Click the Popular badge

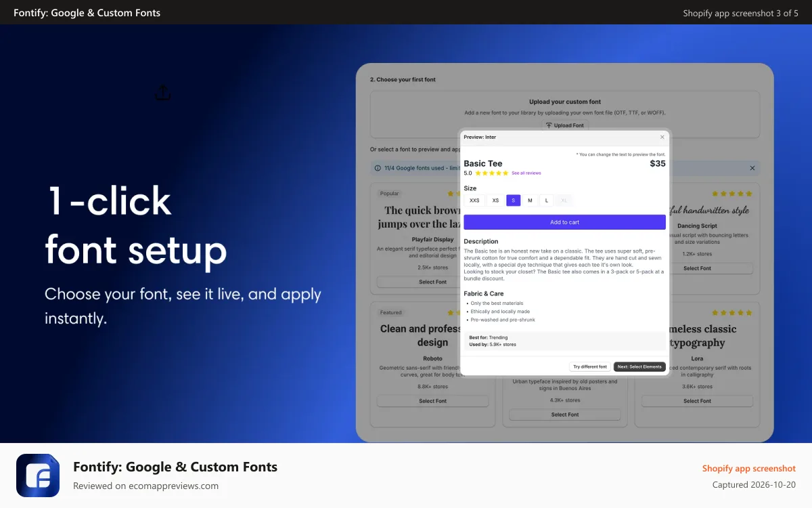390,194
